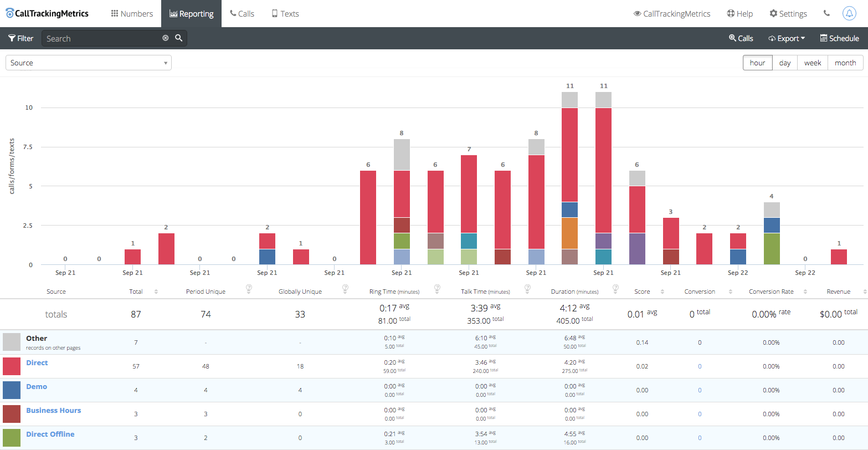Click the Schedule button
The height and width of the screenshot is (450, 868).
[x=839, y=38]
